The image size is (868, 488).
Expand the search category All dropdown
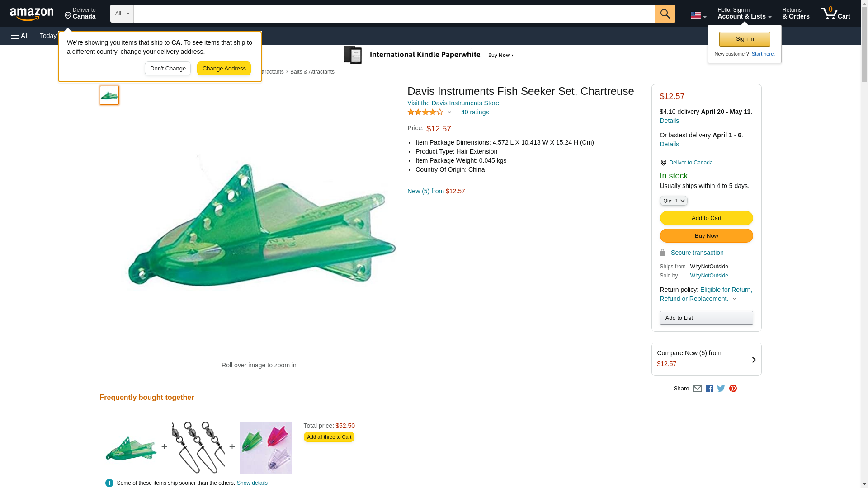[122, 14]
